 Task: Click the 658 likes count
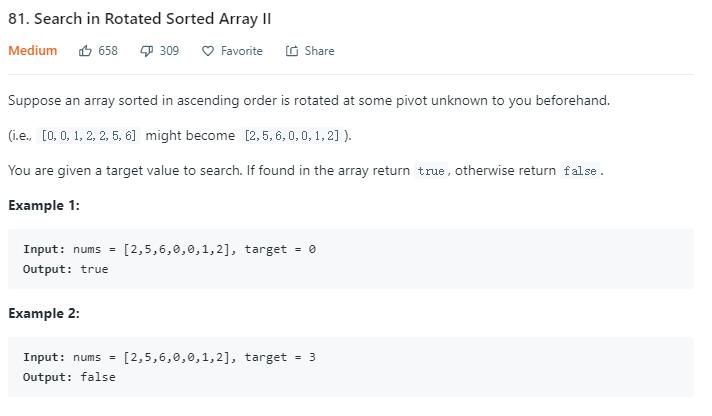108,51
